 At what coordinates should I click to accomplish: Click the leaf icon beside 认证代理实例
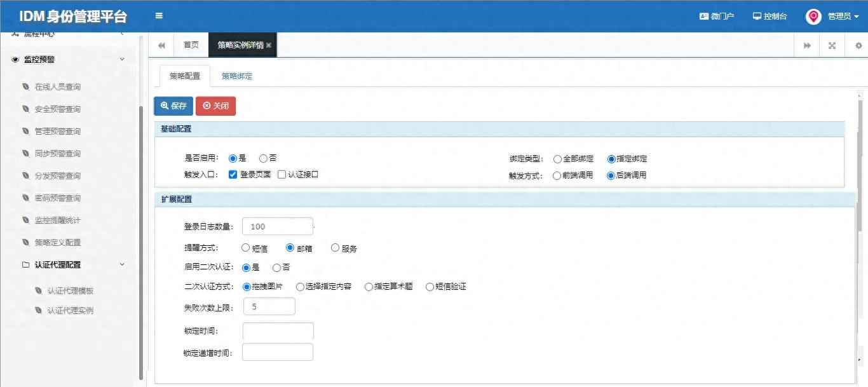(38, 310)
